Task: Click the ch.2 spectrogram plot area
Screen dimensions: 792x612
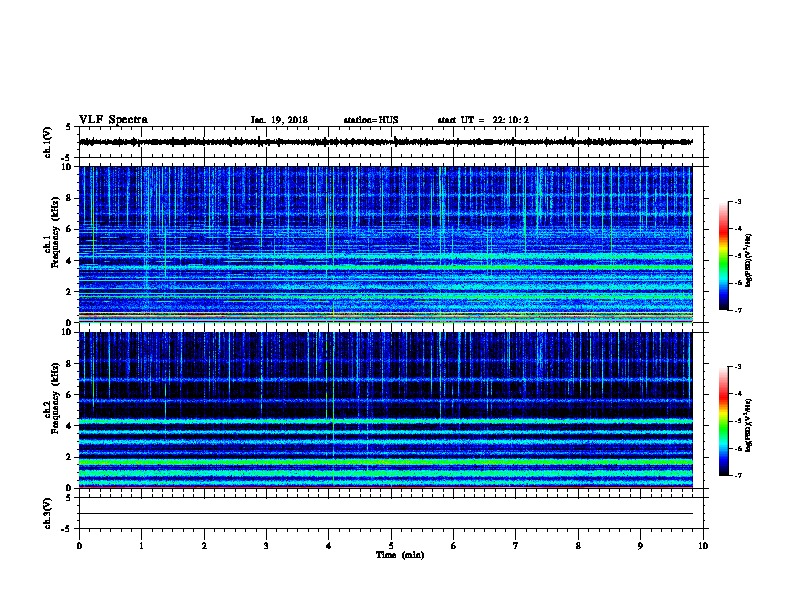Action: pyautogui.click(x=386, y=410)
